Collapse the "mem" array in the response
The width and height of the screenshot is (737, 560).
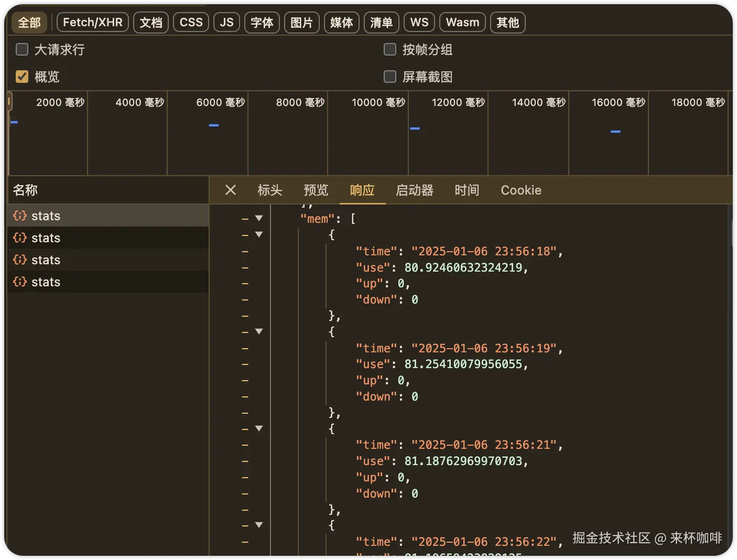click(x=259, y=218)
